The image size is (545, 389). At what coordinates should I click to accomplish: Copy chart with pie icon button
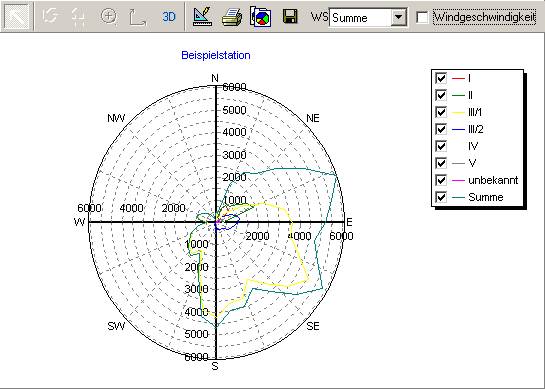261,16
